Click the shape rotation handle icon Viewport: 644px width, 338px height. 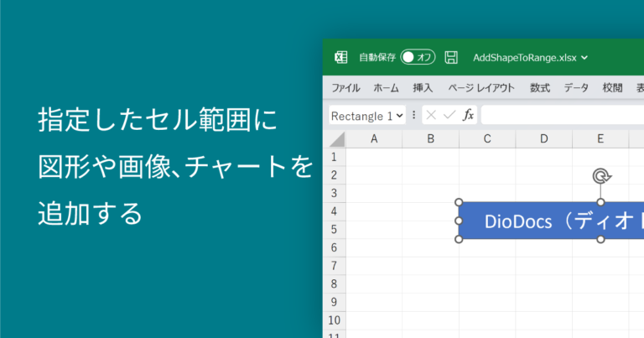[601, 176]
